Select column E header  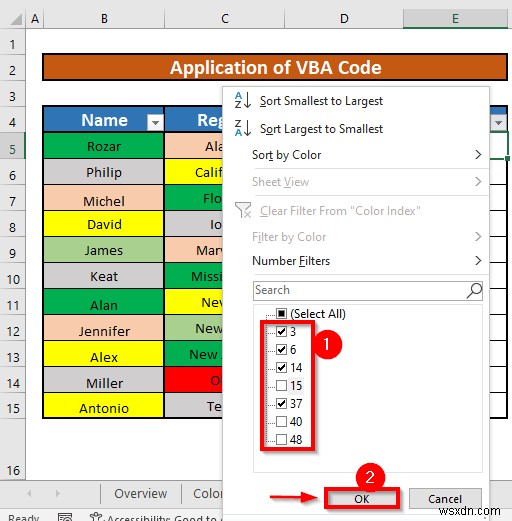[455, 19]
